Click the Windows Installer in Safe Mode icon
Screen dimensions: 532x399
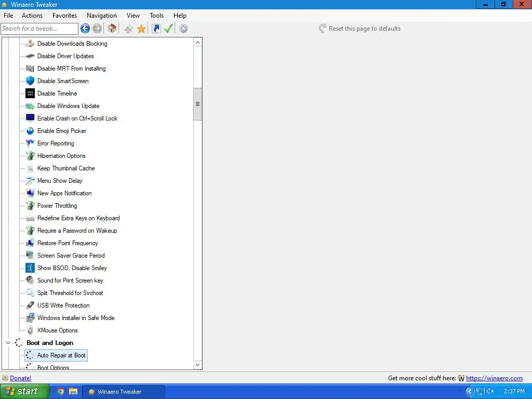point(30,318)
